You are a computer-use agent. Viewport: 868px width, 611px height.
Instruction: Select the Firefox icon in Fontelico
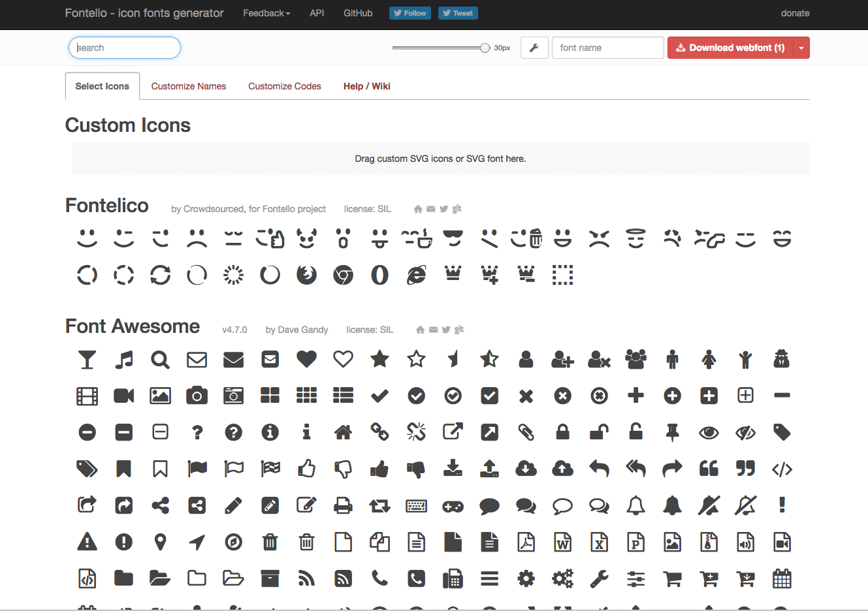(x=306, y=275)
